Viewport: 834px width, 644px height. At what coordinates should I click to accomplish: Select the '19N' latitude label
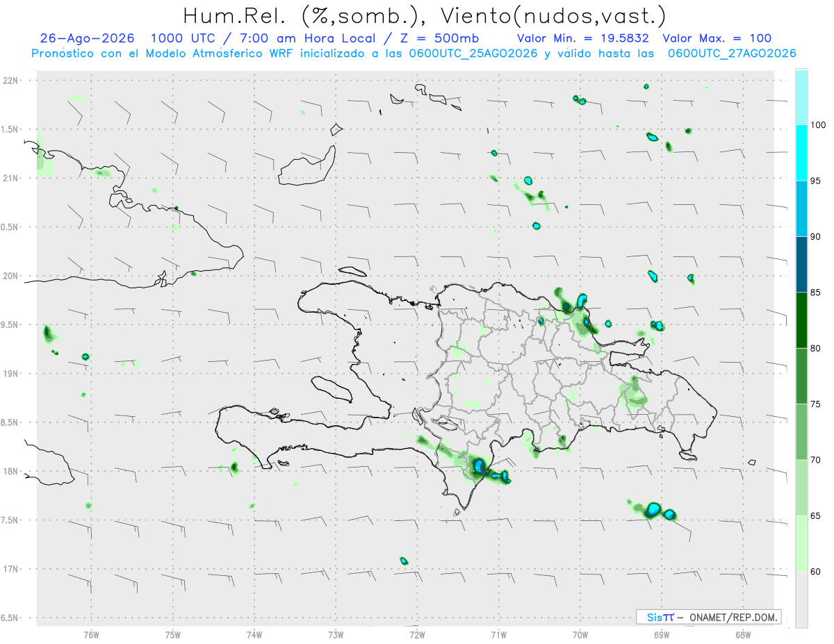(x=11, y=374)
